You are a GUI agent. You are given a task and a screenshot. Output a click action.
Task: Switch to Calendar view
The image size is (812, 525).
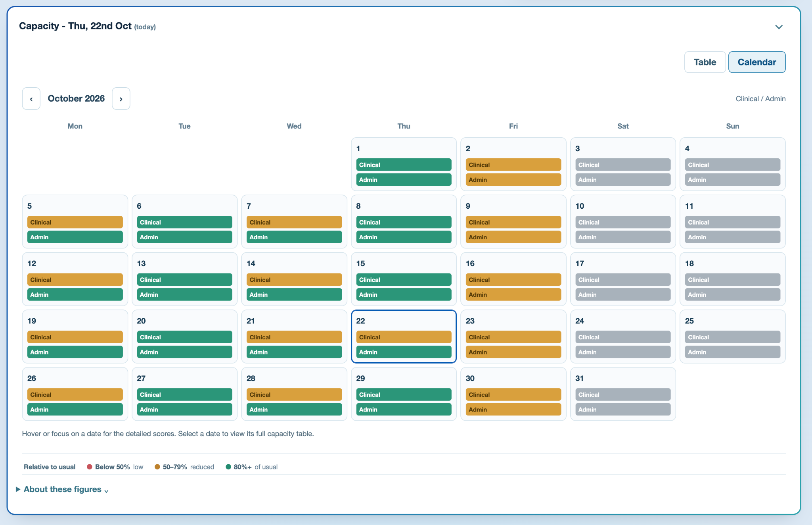757,62
